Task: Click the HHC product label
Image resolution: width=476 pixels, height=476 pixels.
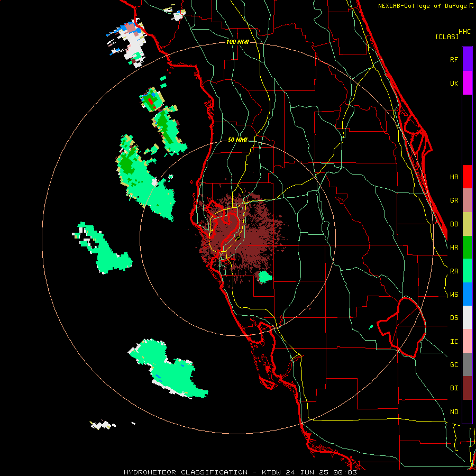Action: pyautogui.click(x=465, y=32)
